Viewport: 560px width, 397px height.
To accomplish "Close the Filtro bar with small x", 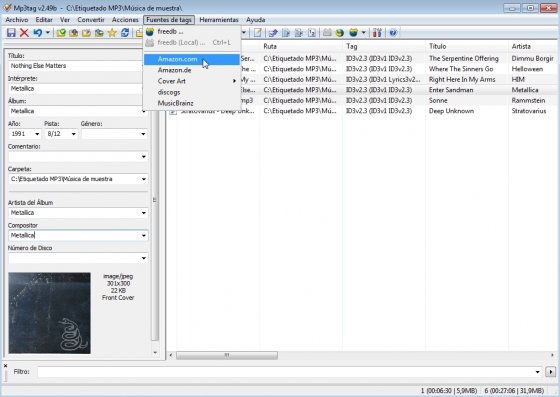I will [5, 366].
